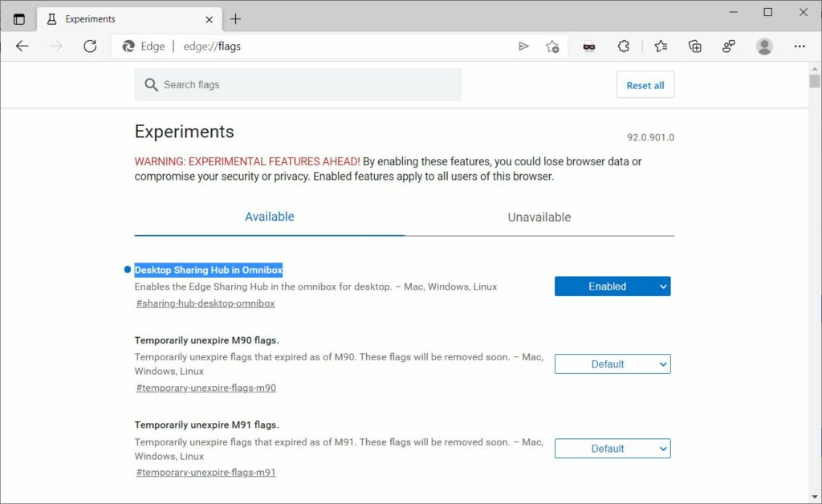Click Temporarily unexpire M90 flags title

(206, 340)
